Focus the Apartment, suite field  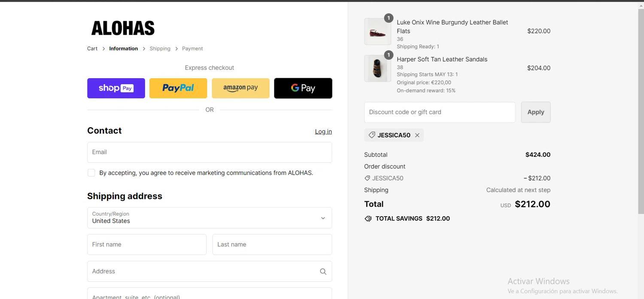tap(210, 293)
